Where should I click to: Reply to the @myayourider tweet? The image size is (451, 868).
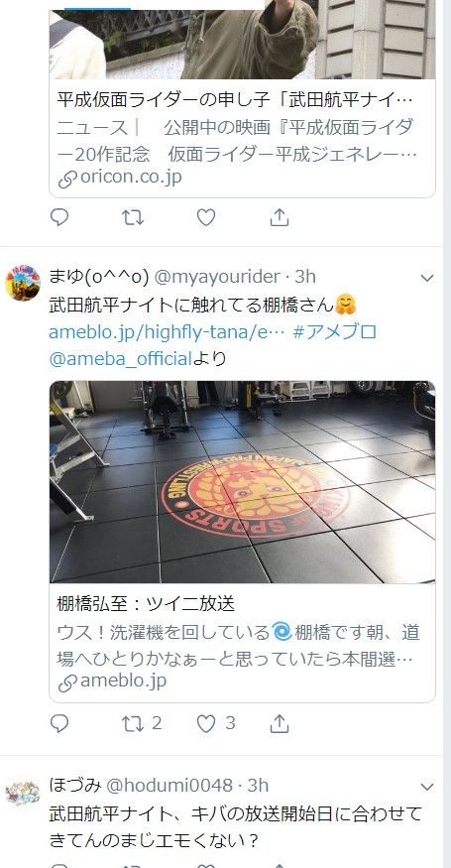59,723
